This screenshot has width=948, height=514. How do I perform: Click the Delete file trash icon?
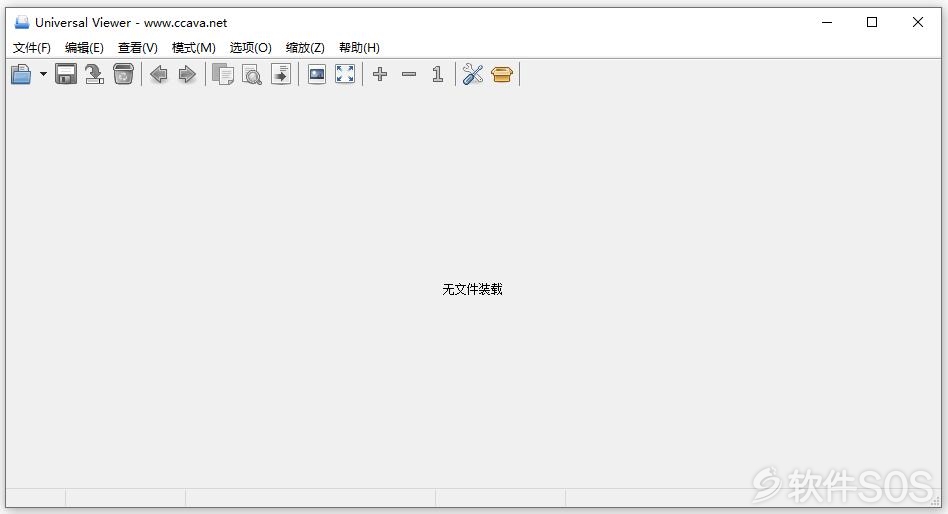click(123, 74)
